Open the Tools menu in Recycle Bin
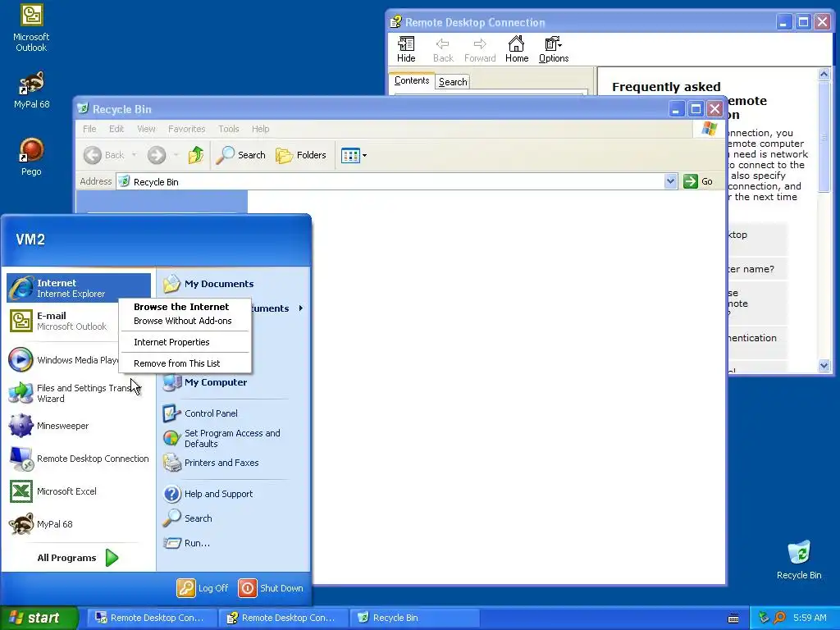This screenshot has width=840, height=630. point(228,129)
